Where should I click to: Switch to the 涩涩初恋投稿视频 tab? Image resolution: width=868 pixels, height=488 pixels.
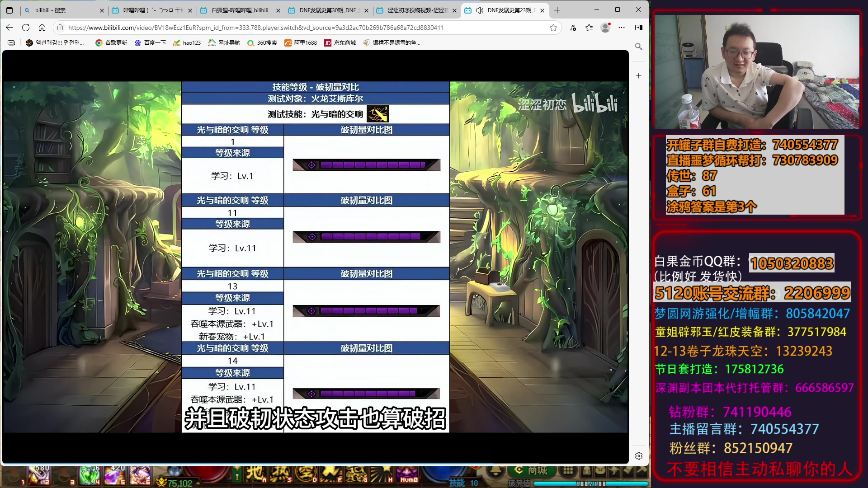[416, 10]
